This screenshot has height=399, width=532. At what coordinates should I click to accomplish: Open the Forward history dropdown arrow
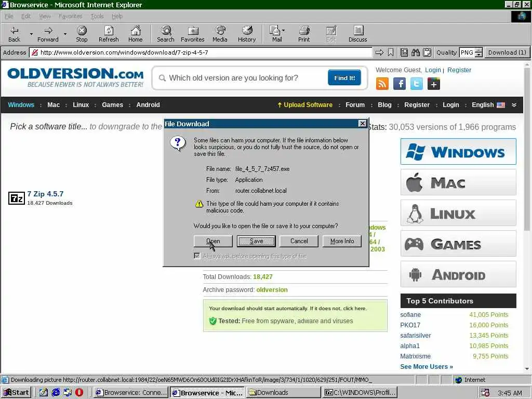pos(65,34)
